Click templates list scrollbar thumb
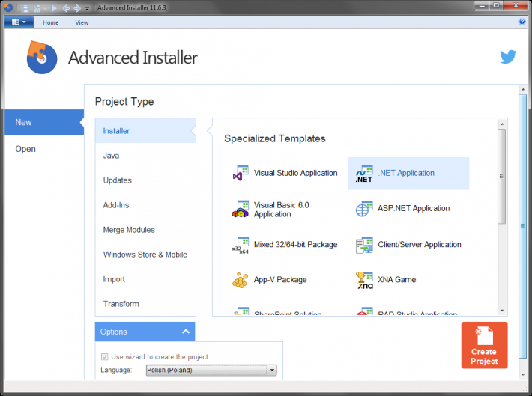Image resolution: width=532 pixels, height=396 pixels. click(x=502, y=177)
